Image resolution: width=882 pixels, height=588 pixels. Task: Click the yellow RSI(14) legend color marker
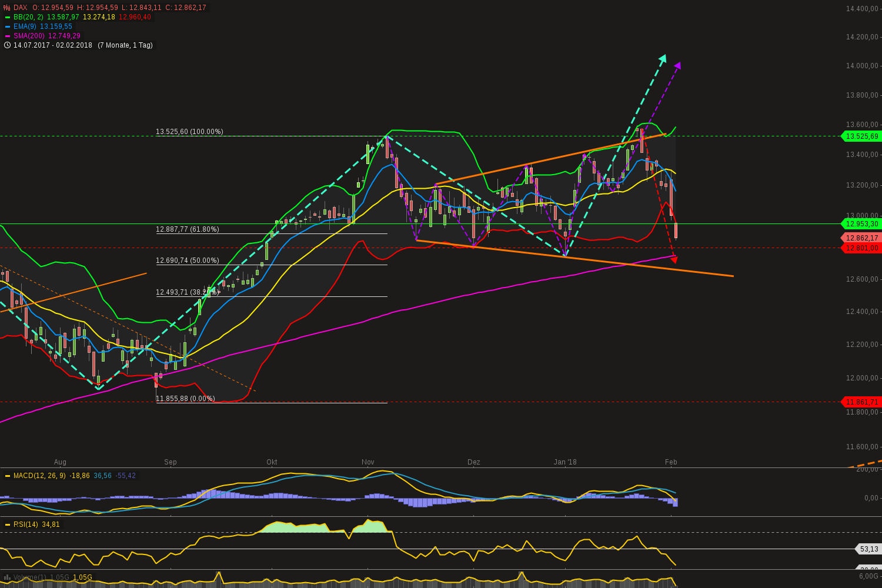[x=7, y=524]
